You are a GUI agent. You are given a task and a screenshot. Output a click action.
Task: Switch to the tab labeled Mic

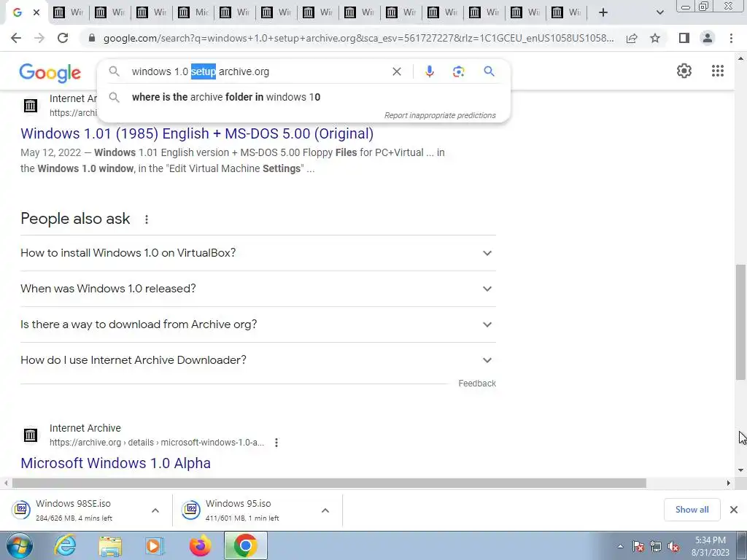pyautogui.click(x=193, y=12)
